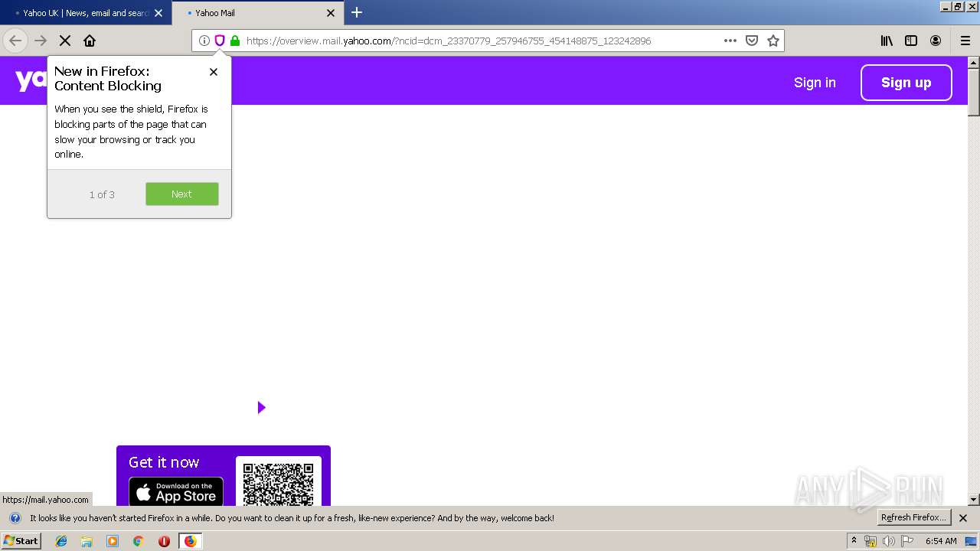Viewport: 980px width, 551px height.
Task: Close the Yahoo Mail tab
Action: coord(331,13)
